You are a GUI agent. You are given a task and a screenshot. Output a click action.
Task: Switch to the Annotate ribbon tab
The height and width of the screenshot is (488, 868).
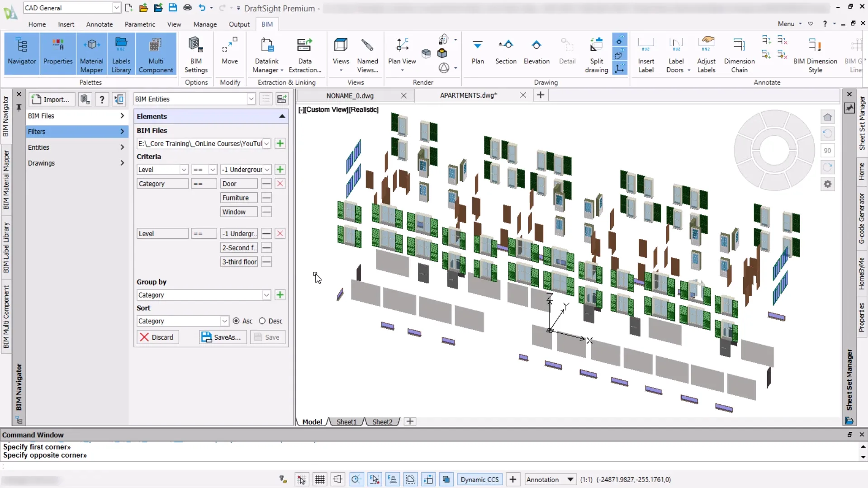coord(99,24)
